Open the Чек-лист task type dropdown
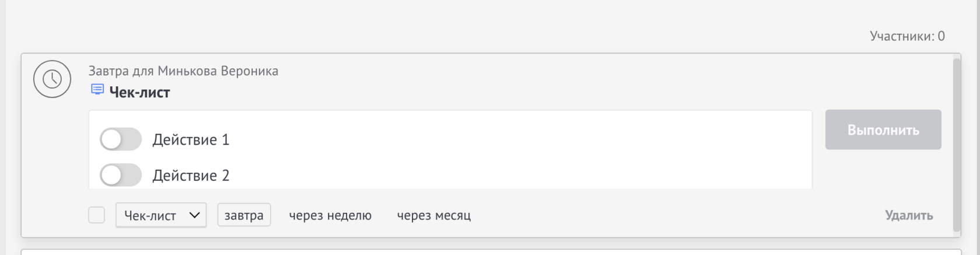Screen dimensions: 980x255 [x=160, y=215]
